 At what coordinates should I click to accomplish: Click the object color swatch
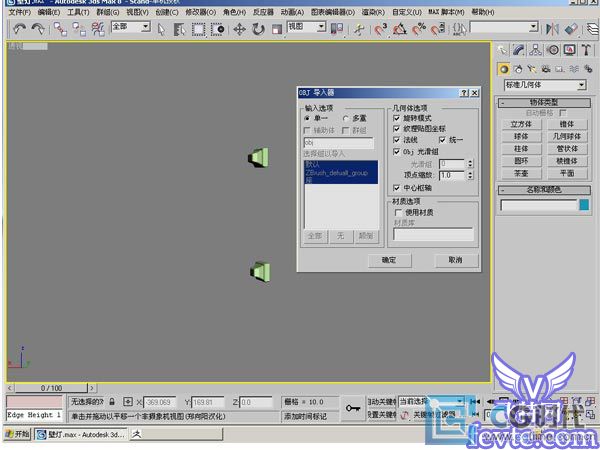tap(584, 205)
